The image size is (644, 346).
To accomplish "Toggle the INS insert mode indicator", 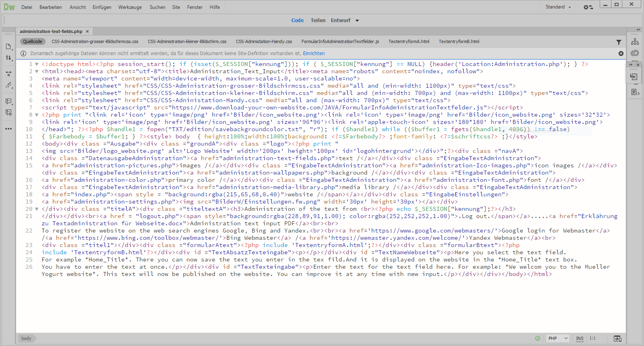I will point(580,338).
